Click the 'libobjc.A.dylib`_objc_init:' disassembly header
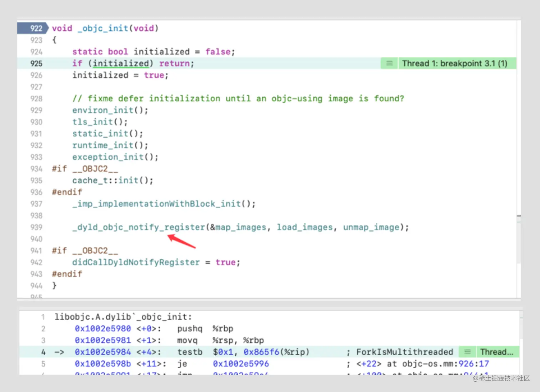This screenshot has width=540, height=392. (x=123, y=317)
